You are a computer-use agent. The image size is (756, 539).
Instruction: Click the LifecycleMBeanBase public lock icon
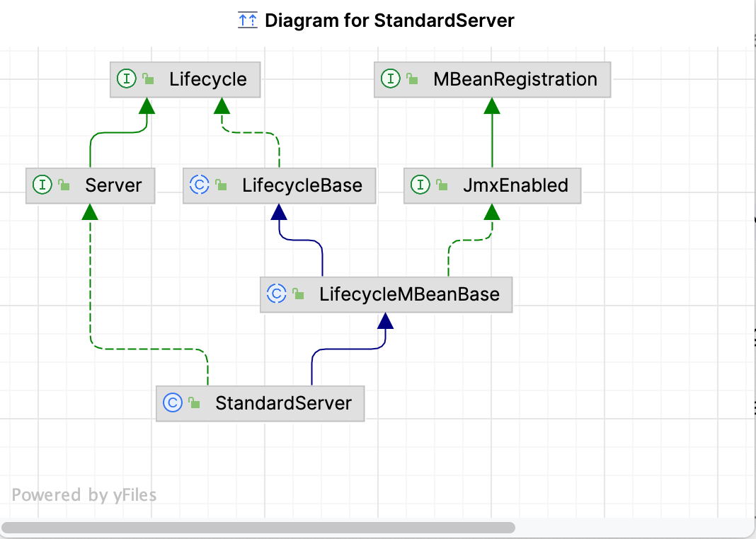point(299,294)
